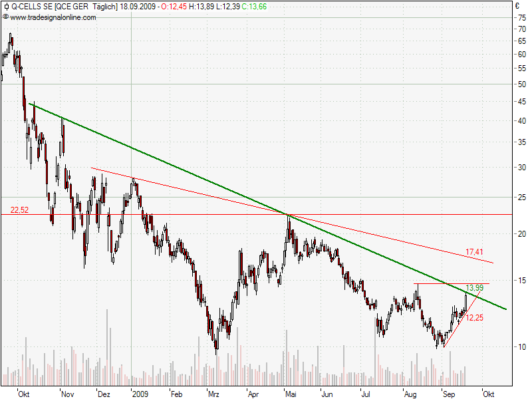Click the 50 value on price axis
The width and height of the screenshot is (532, 399).
tap(523, 84)
